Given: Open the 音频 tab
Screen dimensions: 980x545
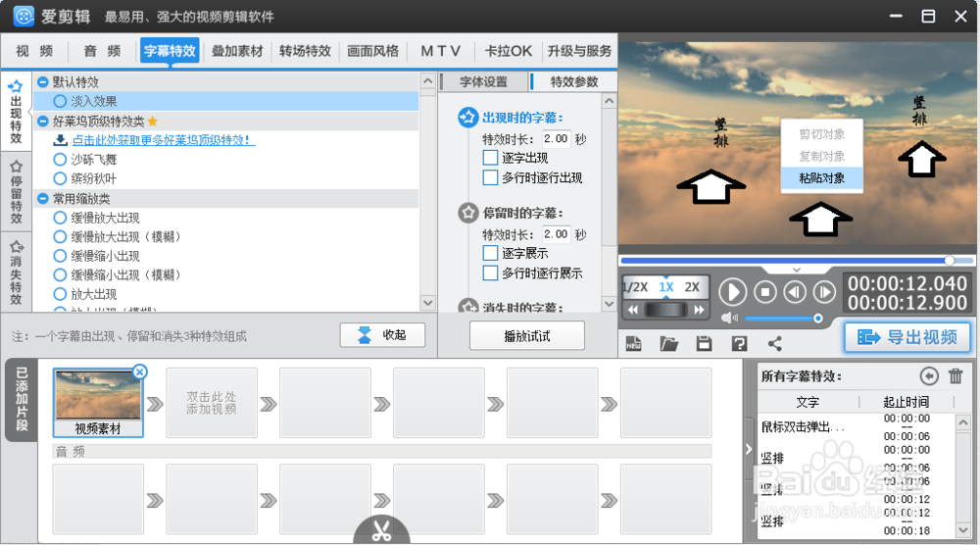Looking at the screenshot, I should (x=102, y=51).
